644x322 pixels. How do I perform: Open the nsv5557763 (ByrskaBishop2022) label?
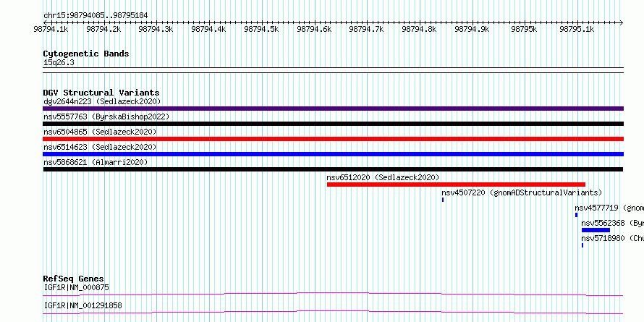click(x=106, y=116)
